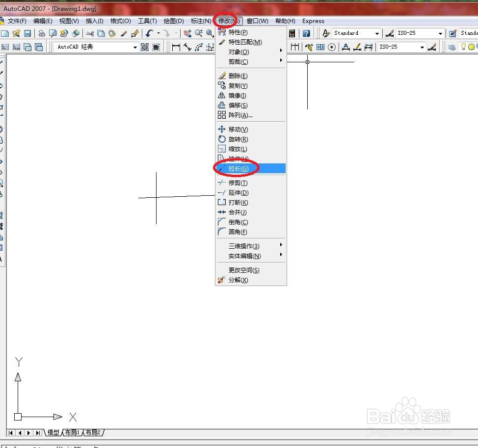
Task: Click the My Workspace house icon
Action: click(156, 47)
